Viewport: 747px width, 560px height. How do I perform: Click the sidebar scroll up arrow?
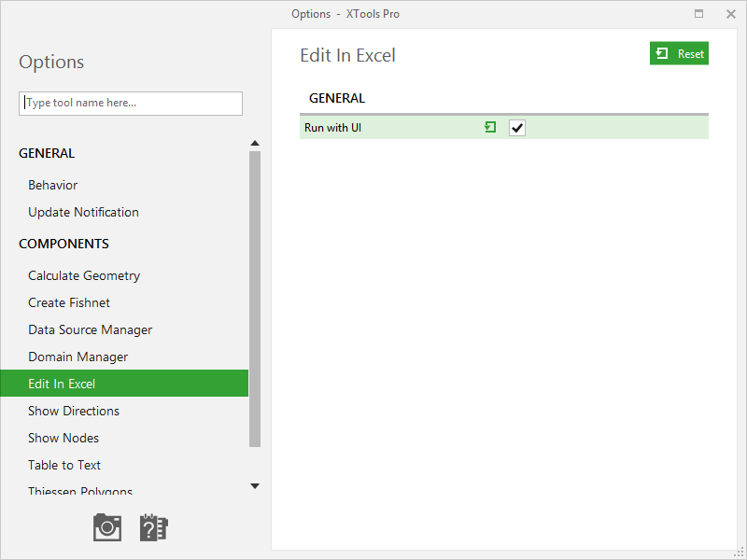[255, 144]
